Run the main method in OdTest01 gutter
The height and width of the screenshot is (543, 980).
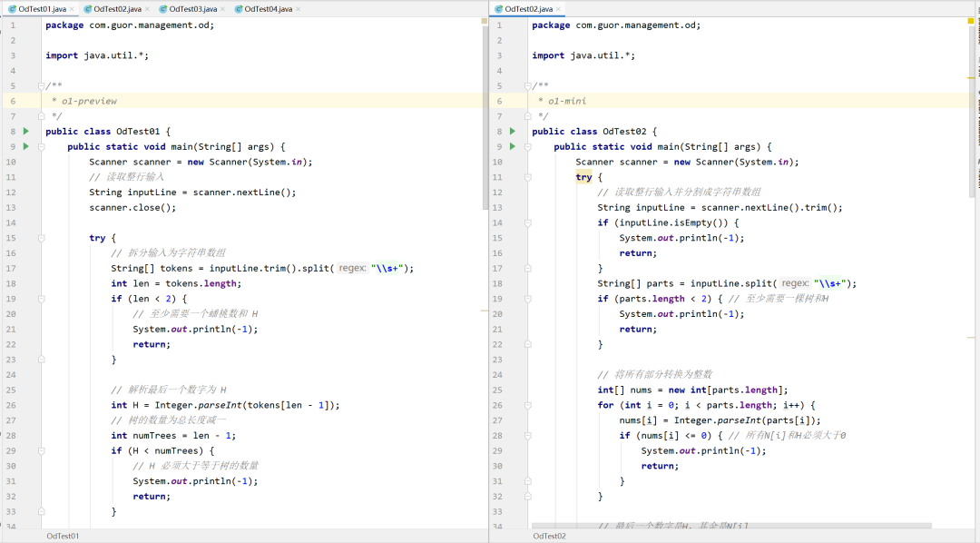pyautogui.click(x=26, y=146)
